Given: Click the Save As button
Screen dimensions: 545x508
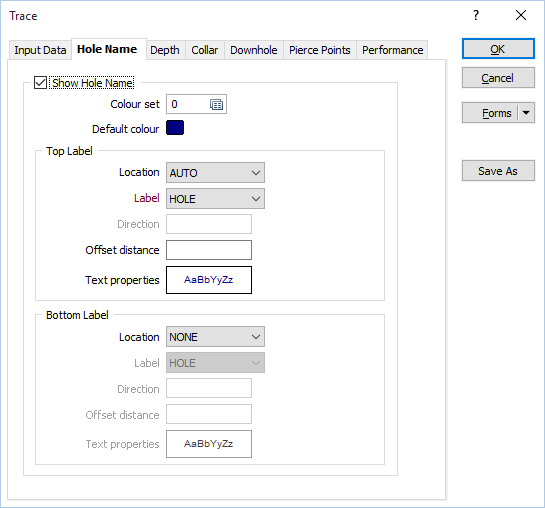Looking at the screenshot, I should click(x=498, y=171).
